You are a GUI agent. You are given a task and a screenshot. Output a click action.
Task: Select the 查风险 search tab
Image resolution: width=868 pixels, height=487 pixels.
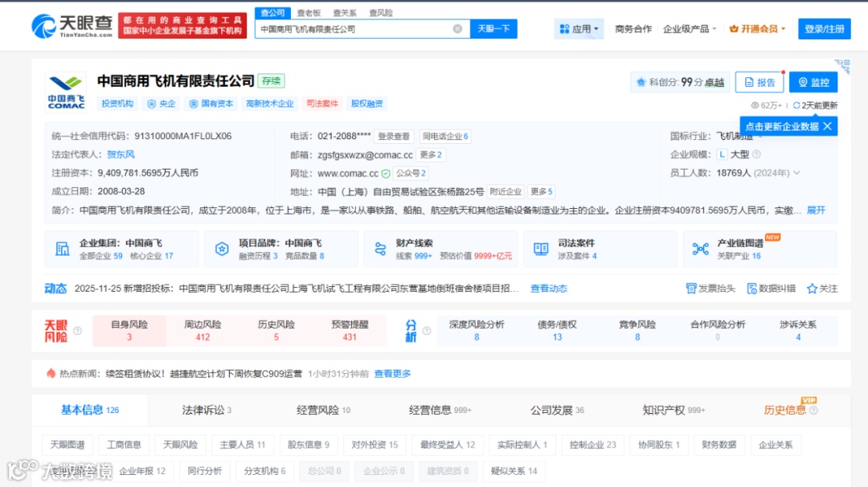(381, 13)
